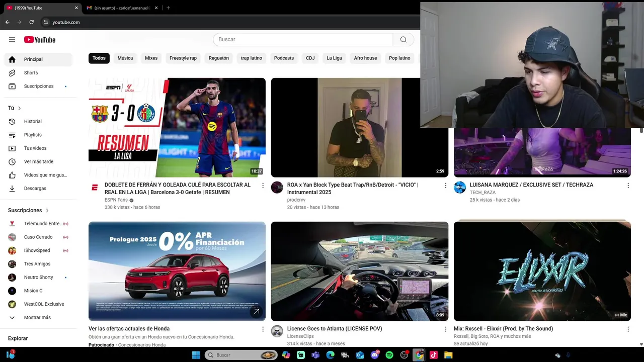Screen dimensions: 644x362
Task: Open Neutro Shorty channel subscription
Action: (x=38, y=278)
